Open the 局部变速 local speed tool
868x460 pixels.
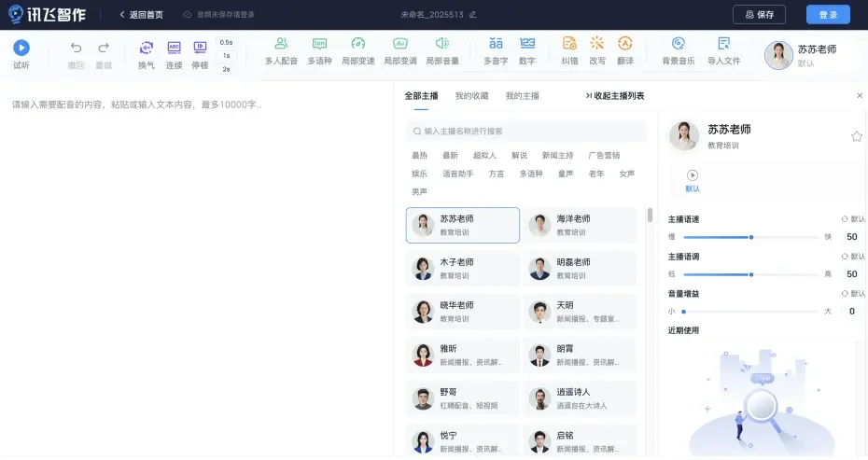pos(358,52)
